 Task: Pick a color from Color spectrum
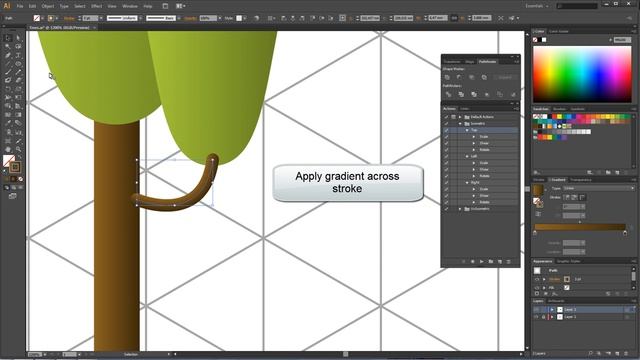tap(582, 74)
